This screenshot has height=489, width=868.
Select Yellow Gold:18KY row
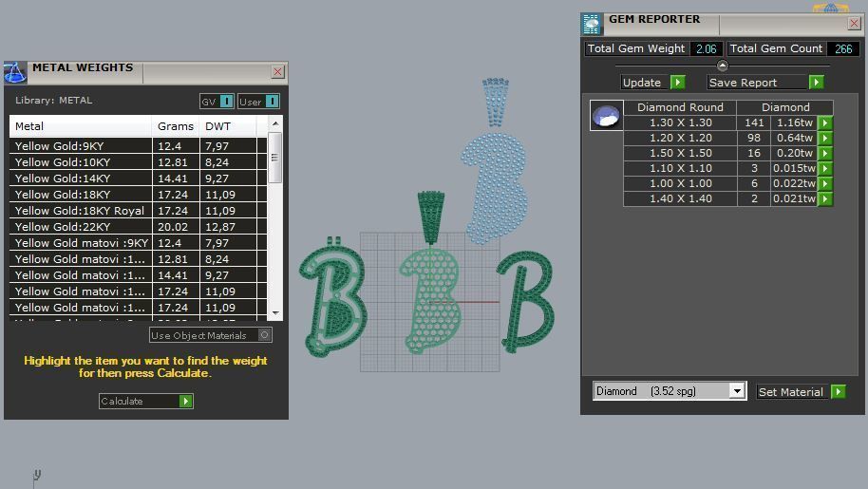coord(138,194)
